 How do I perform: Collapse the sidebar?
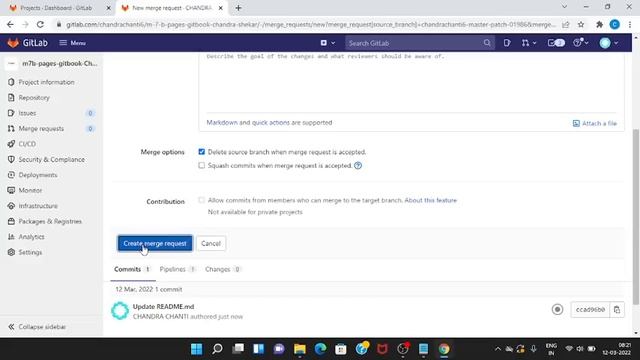pyautogui.click(x=37, y=327)
